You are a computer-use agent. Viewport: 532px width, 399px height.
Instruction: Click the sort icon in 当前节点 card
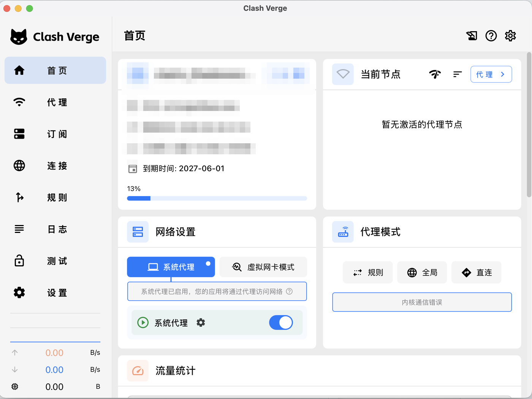tap(458, 74)
